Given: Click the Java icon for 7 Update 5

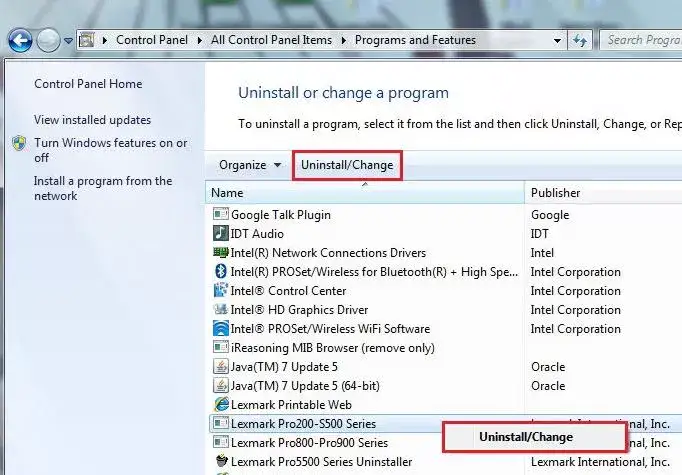Looking at the screenshot, I should (221, 366).
